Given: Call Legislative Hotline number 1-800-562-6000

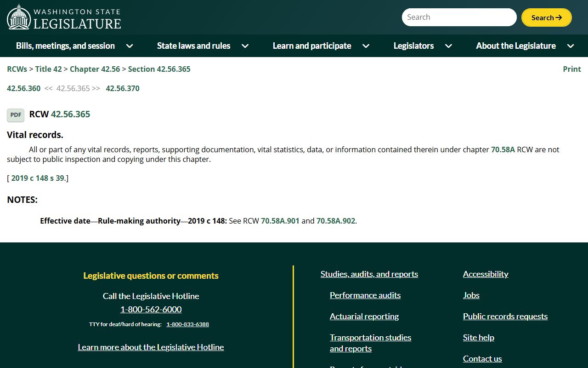Looking at the screenshot, I should tap(151, 309).
